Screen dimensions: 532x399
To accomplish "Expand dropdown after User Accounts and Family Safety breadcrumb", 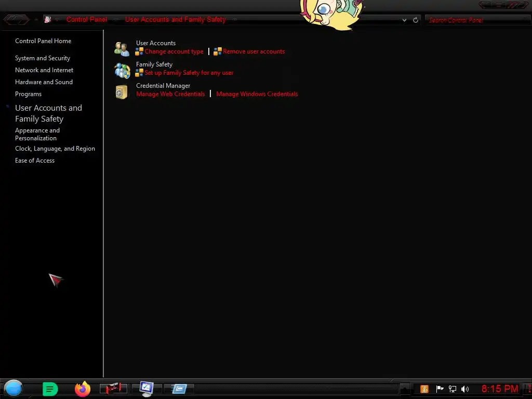I will [x=234, y=20].
